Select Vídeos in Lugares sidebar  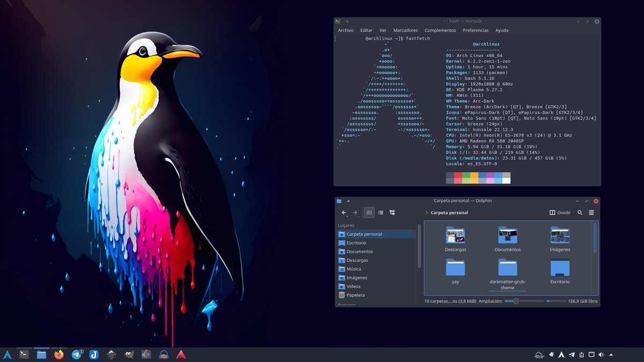[376, 286]
